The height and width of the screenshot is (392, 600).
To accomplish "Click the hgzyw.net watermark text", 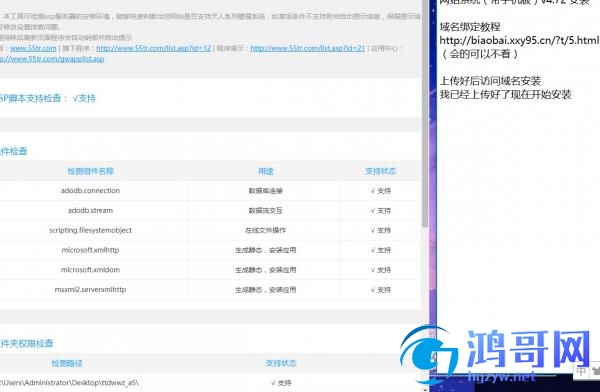I will click(x=501, y=377).
